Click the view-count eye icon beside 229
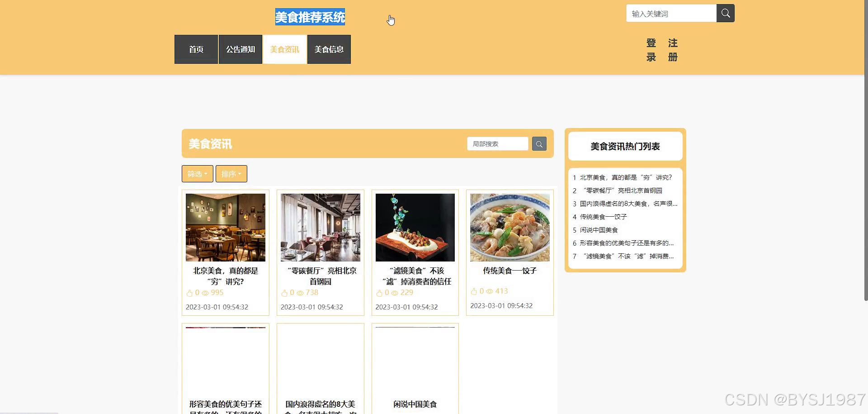The height and width of the screenshot is (414, 868). point(395,293)
